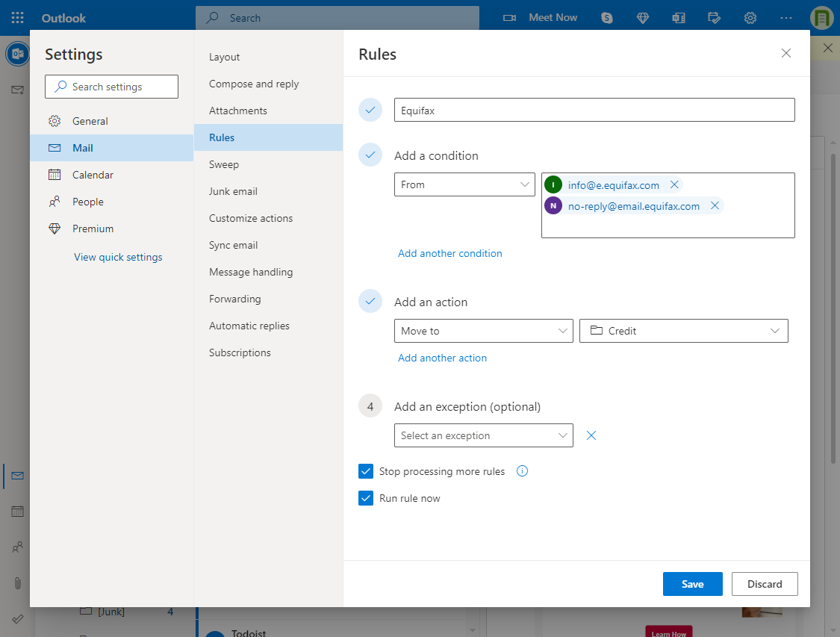Image resolution: width=840 pixels, height=637 pixels.
Task: Switch to People in the left rail
Action: pos(17,547)
